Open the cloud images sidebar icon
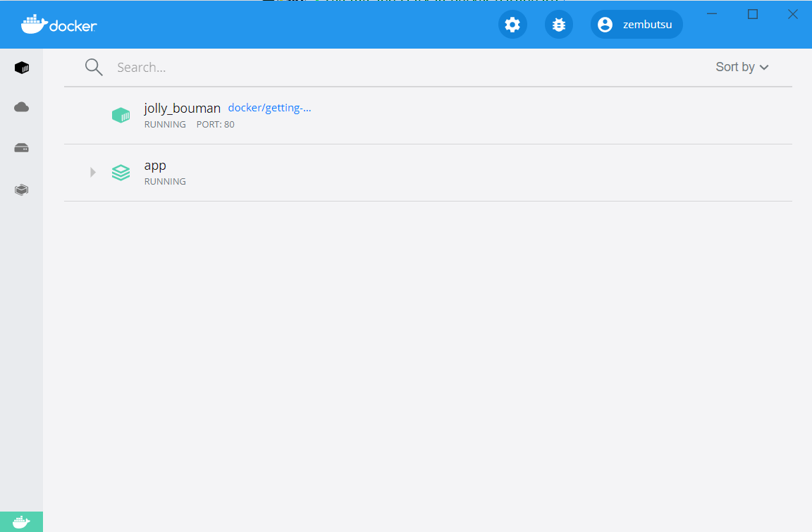 tap(21, 107)
